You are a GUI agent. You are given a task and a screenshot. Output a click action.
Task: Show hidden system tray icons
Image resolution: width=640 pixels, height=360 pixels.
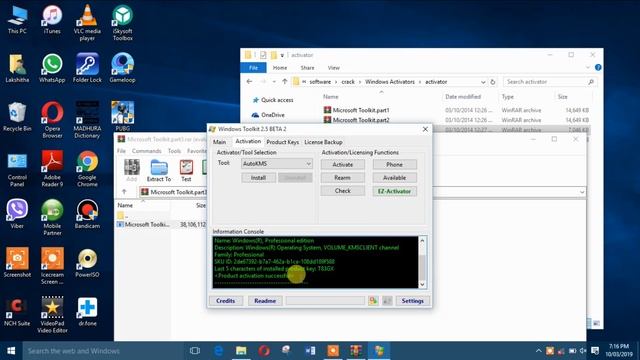[x=538, y=351]
